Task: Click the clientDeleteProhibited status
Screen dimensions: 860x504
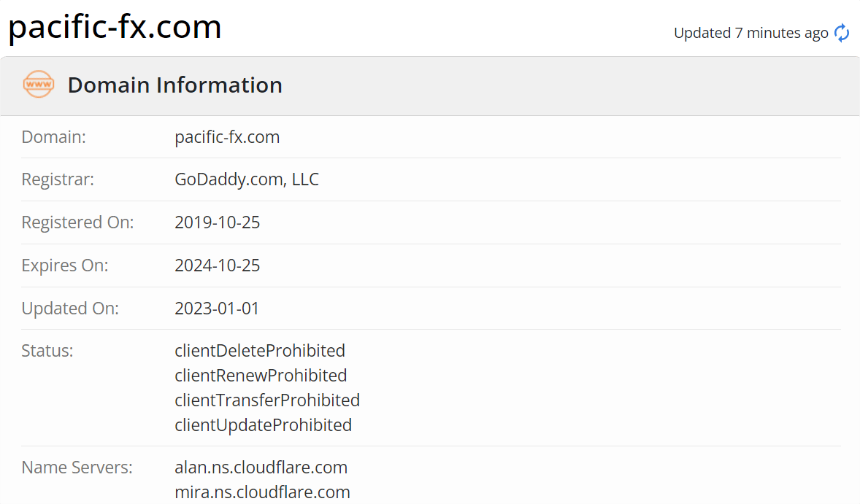Action: click(260, 351)
